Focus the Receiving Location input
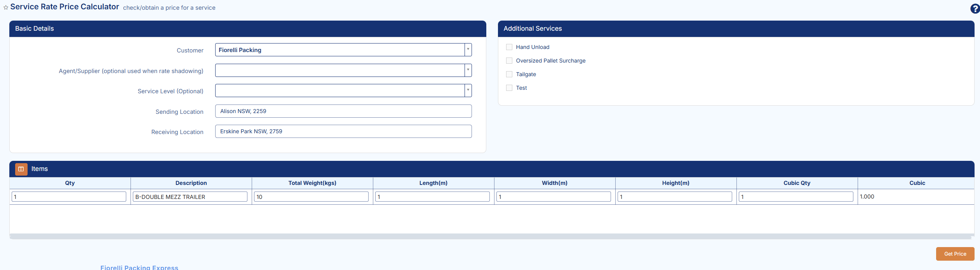This screenshot has width=980, height=270. [x=343, y=131]
